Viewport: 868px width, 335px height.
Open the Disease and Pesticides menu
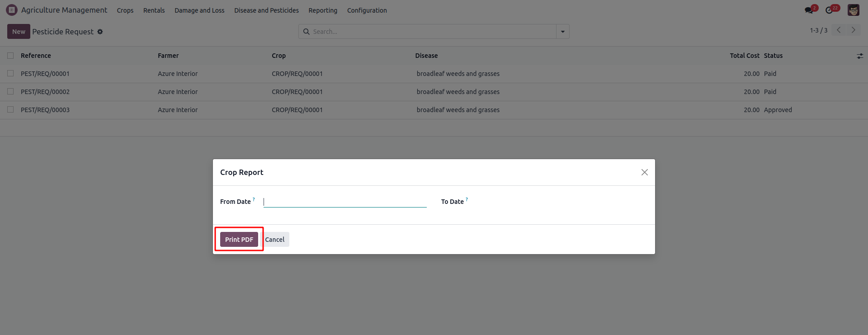tap(266, 10)
